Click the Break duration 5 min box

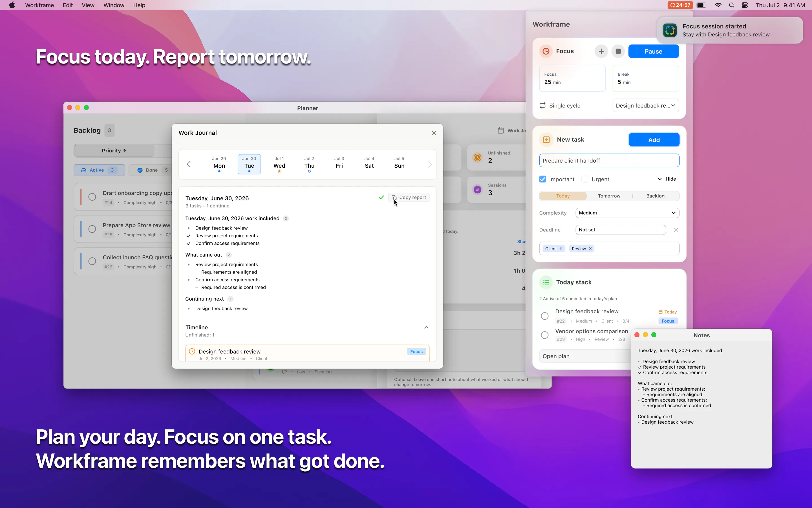(x=646, y=78)
